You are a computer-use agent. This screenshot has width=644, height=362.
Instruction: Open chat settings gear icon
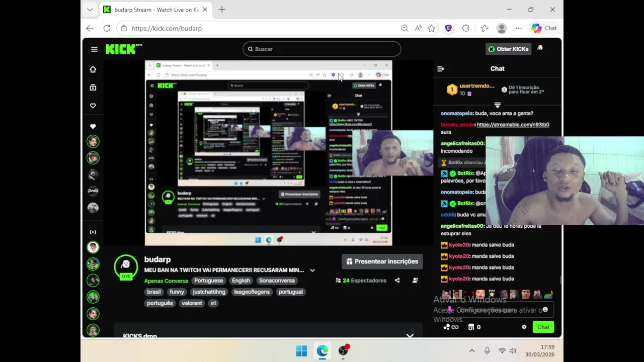pyautogui.click(x=524, y=327)
